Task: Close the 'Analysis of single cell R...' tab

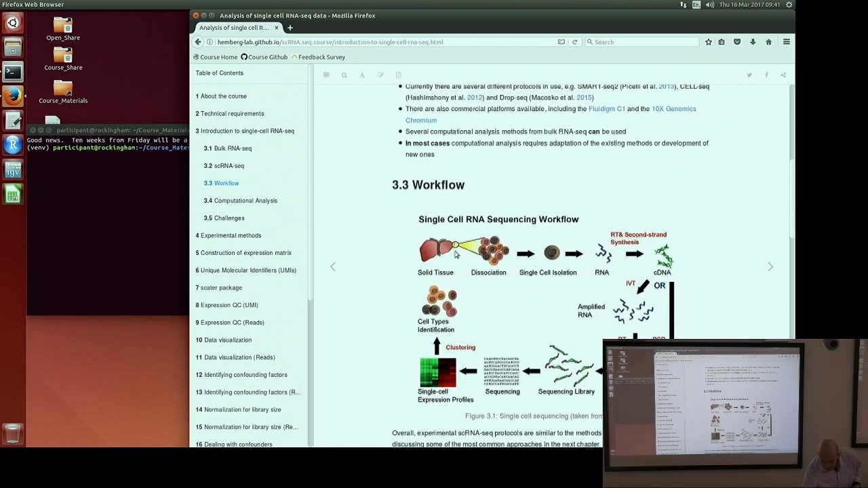Action: pos(276,28)
